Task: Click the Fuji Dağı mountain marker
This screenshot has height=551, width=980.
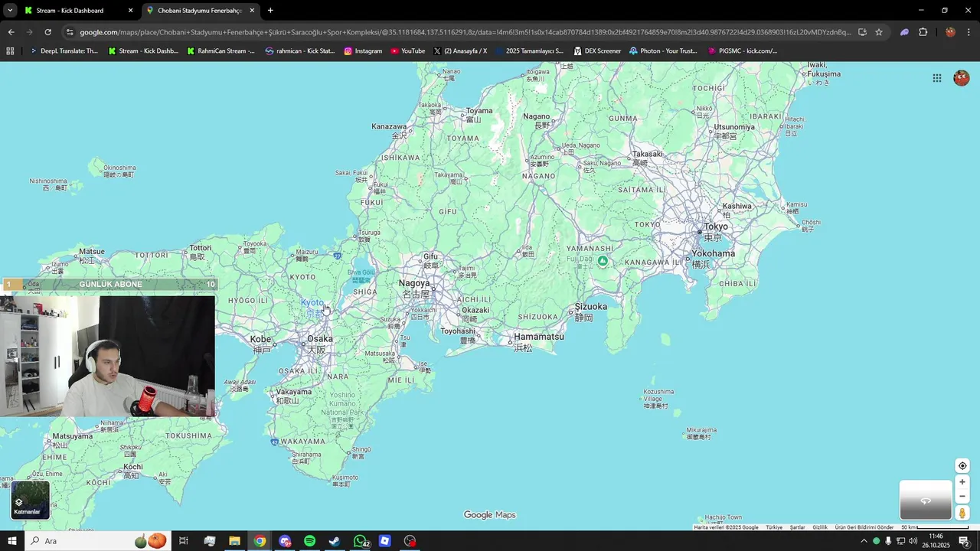Action: (x=603, y=261)
